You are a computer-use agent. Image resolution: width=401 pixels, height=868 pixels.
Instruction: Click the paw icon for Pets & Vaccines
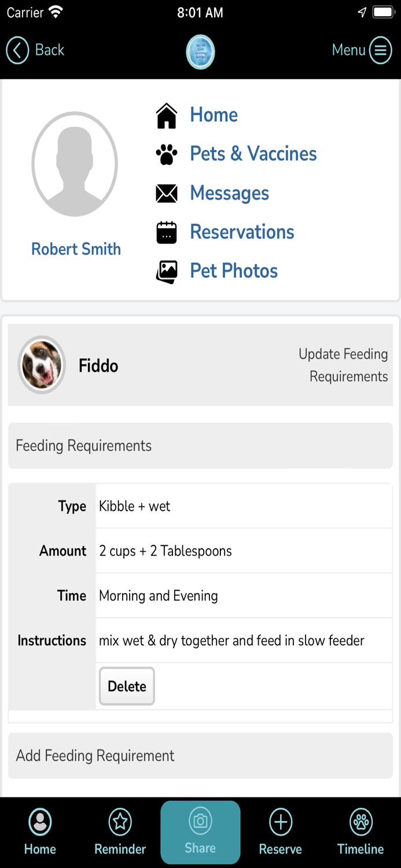point(167,155)
